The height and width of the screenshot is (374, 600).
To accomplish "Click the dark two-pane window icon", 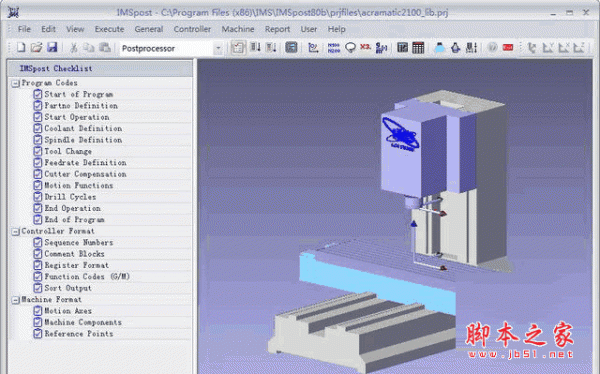I will (402, 48).
